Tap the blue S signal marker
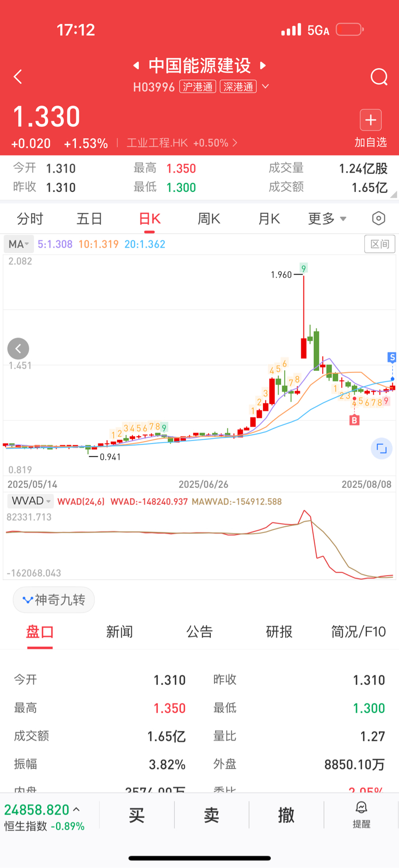Screen dimensions: 399x868 392,357
